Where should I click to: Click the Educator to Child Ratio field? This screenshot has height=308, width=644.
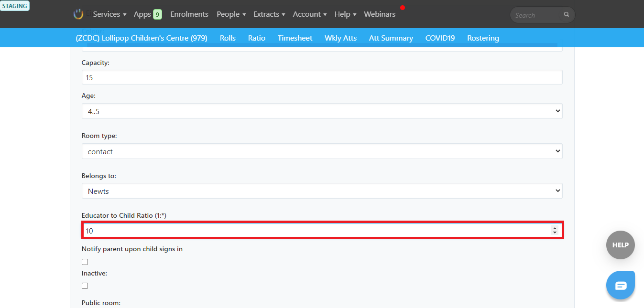coord(322,230)
